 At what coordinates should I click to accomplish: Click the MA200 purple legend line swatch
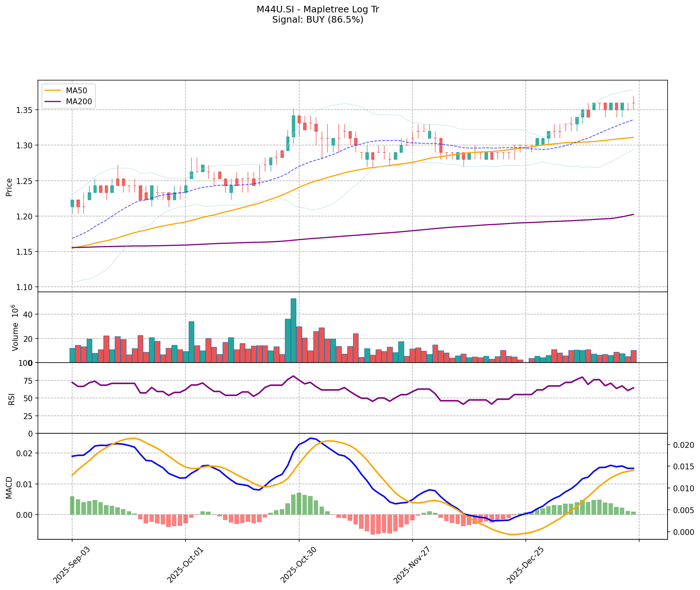(53, 101)
